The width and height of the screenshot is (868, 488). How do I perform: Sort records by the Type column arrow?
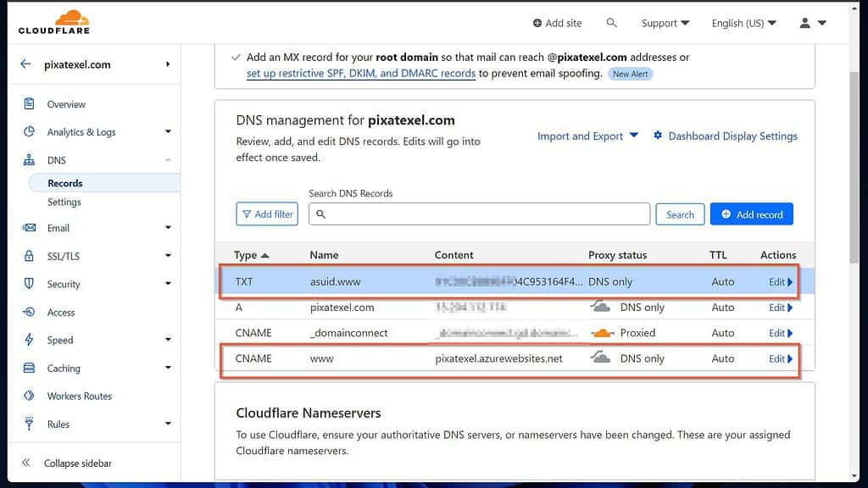[264, 256]
